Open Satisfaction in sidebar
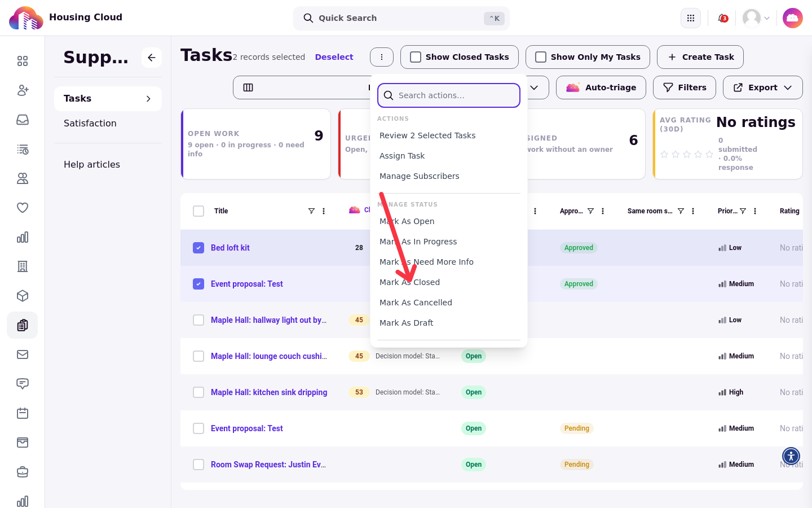Viewport: 812px width, 508px height. (x=90, y=123)
